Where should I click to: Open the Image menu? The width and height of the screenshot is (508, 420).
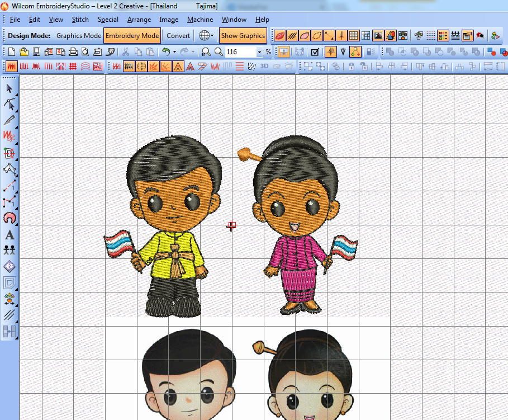click(x=169, y=20)
